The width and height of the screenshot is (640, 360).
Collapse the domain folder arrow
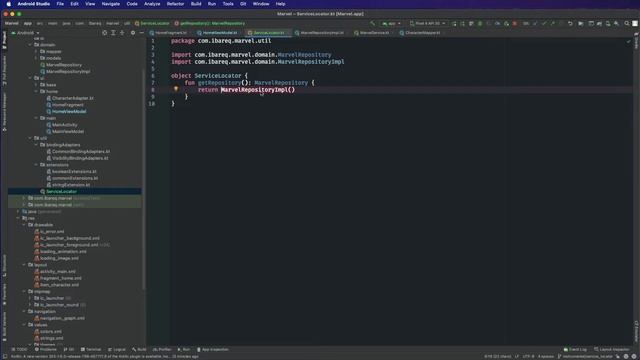click(30, 45)
